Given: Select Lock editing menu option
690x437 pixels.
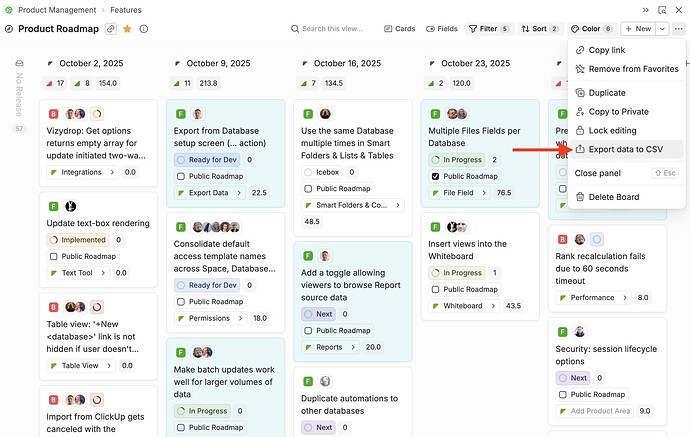Looking at the screenshot, I should click(x=626, y=131).
